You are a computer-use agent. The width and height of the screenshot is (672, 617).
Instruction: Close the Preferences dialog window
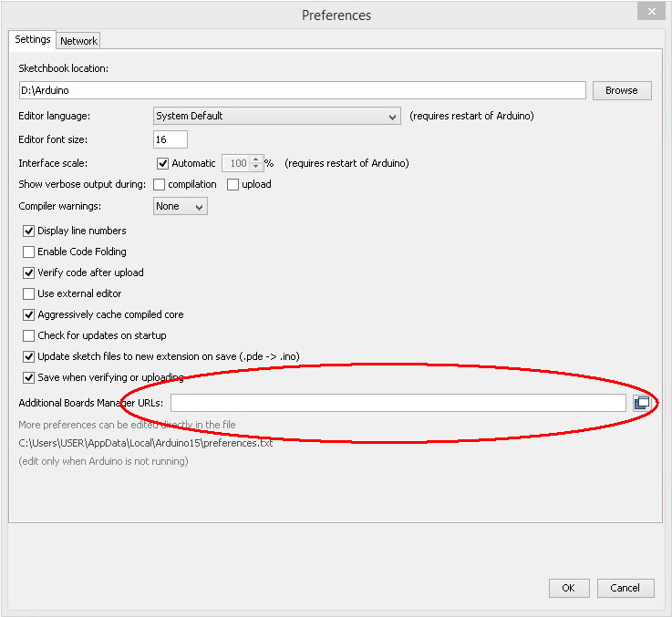649,12
